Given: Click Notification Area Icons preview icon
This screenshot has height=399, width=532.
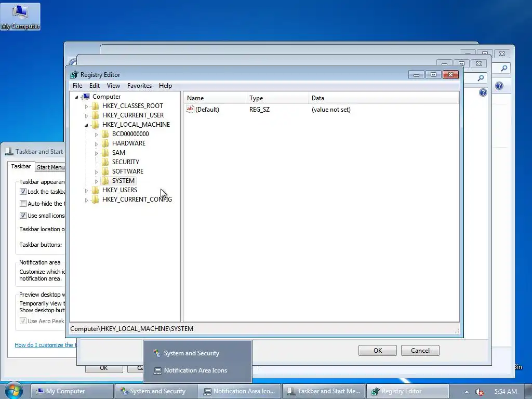Looking at the screenshot, I should tap(157, 370).
